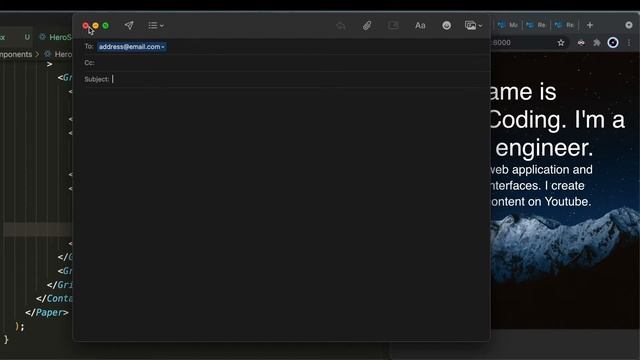The width and height of the screenshot is (640, 360).
Task: Click the 'engineer.' heading on the web page
Action: point(544,148)
